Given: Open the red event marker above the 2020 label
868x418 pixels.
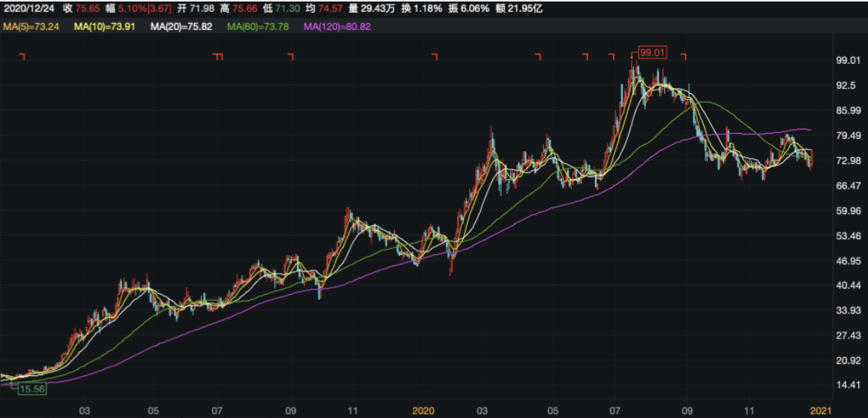Looking at the screenshot, I should (x=434, y=56).
